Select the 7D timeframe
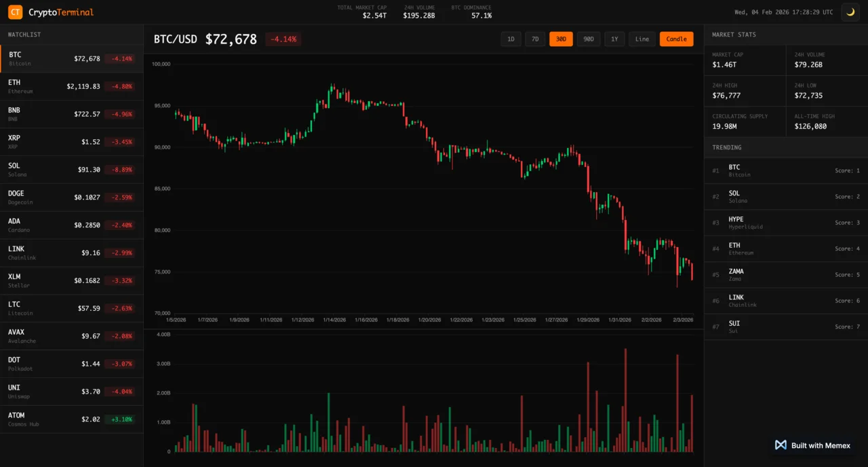Viewport: 868px width, 467px height. (x=535, y=39)
